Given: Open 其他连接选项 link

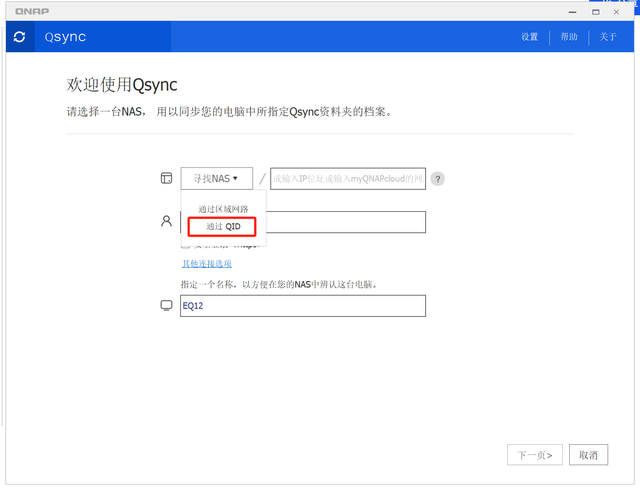Looking at the screenshot, I should 207,264.
